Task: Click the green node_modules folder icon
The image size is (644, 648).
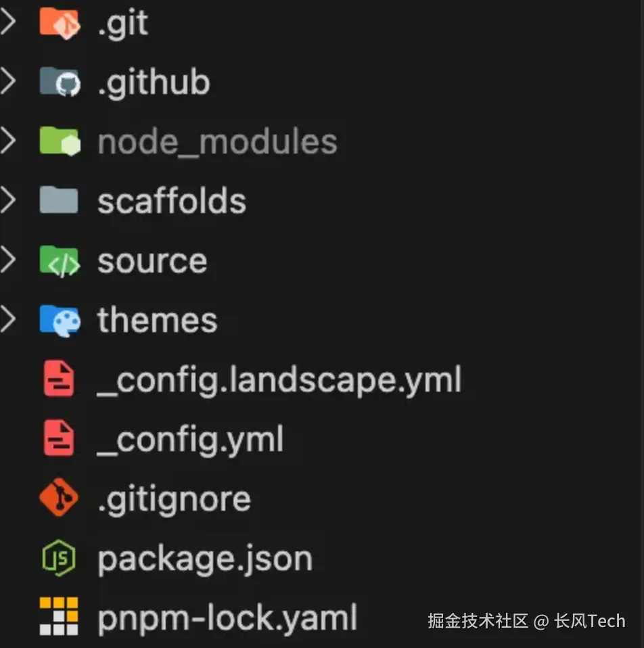Action: pos(60,141)
